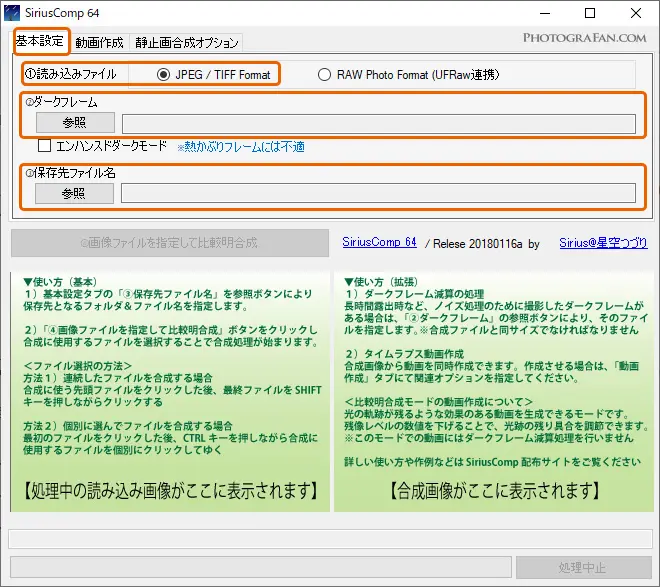Image resolution: width=660 pixels, height=587 pixels.
Task: Open the SiriusComp 64 link
Action: (379, 242)
